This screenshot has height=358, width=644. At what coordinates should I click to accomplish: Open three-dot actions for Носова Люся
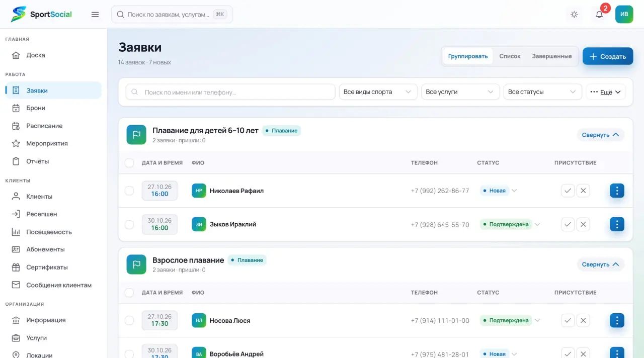tap(617, 321)
